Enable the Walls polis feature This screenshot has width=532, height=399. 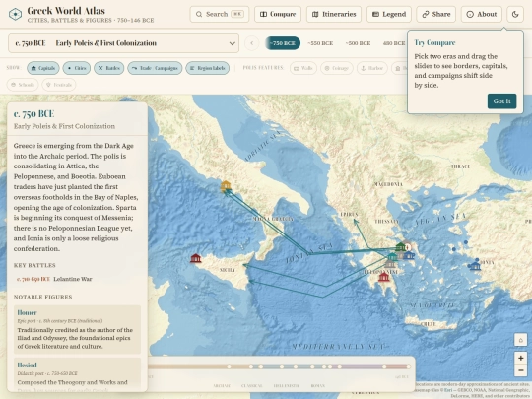tap(303, 68)
